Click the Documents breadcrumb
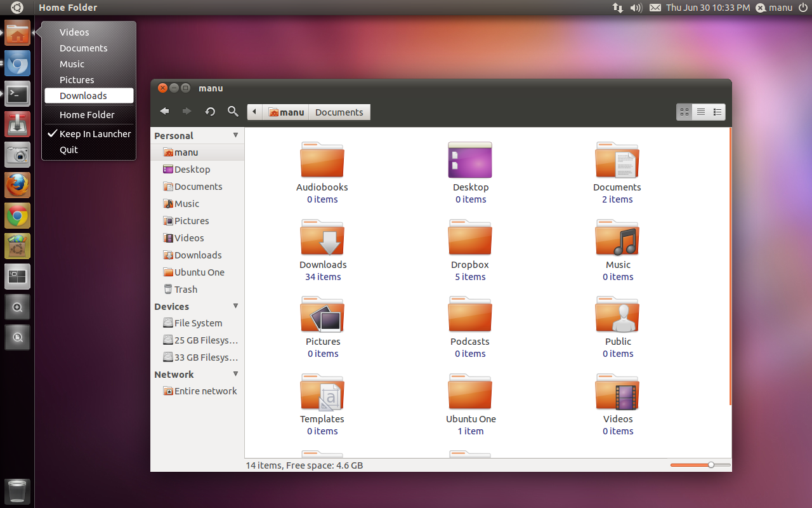 339,112
